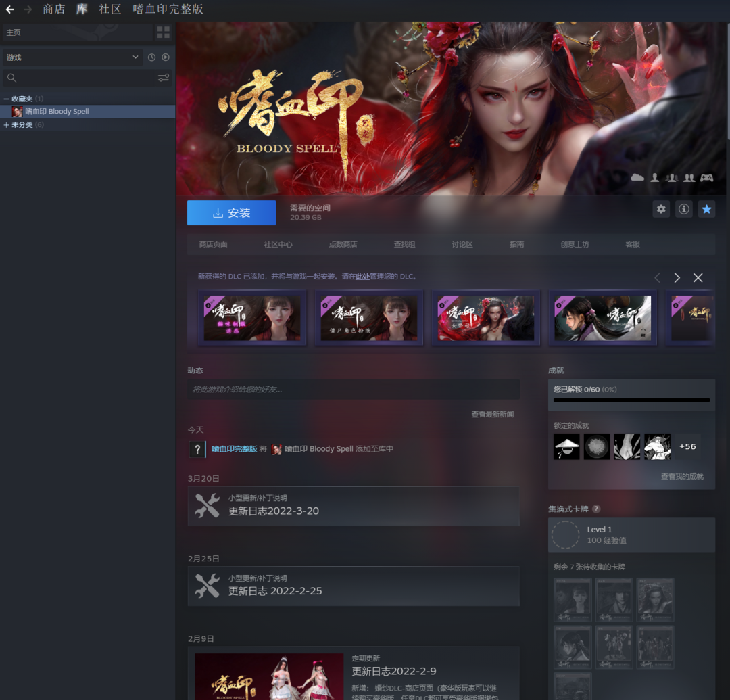The height and width of the screenshot is (700, 730).
Task: Open the 社区 menu
Action: pyautogui.click(x=110, y=9)
